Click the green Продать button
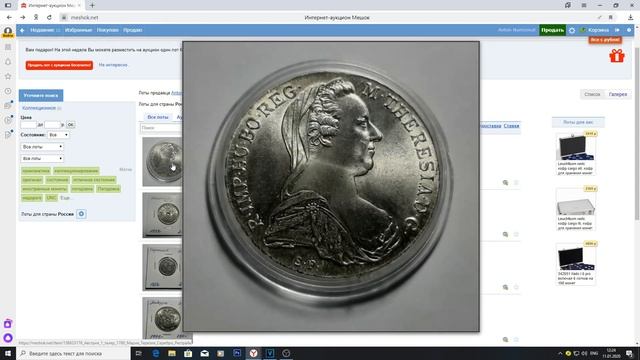 [552, 30]
